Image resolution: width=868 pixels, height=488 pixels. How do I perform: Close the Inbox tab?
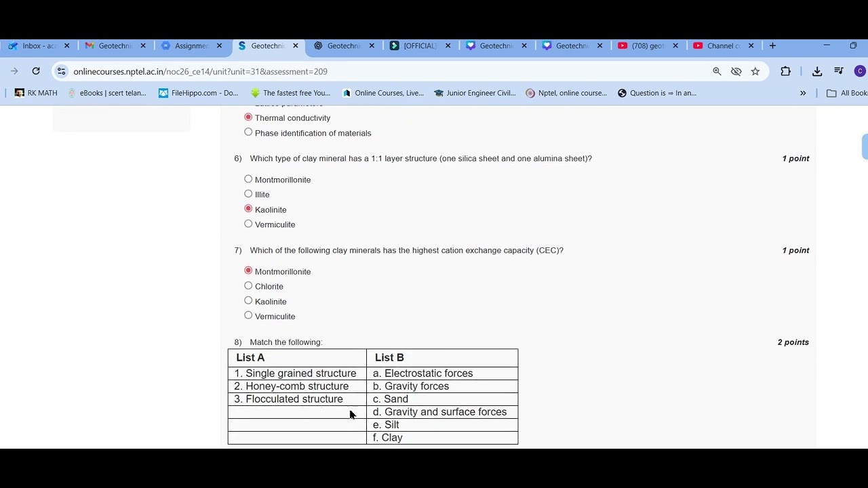[x=66, y=46]
